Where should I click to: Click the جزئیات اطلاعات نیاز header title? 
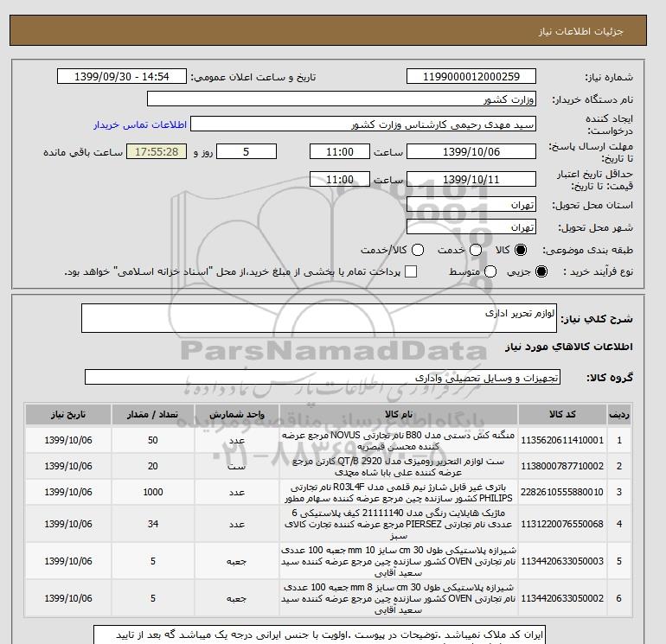(x=580, y=31)
